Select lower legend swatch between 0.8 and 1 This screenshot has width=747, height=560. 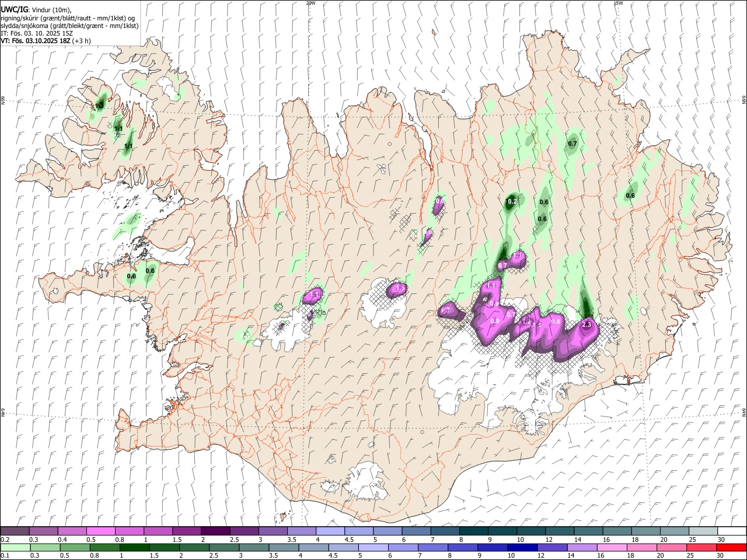pos(105,547)
